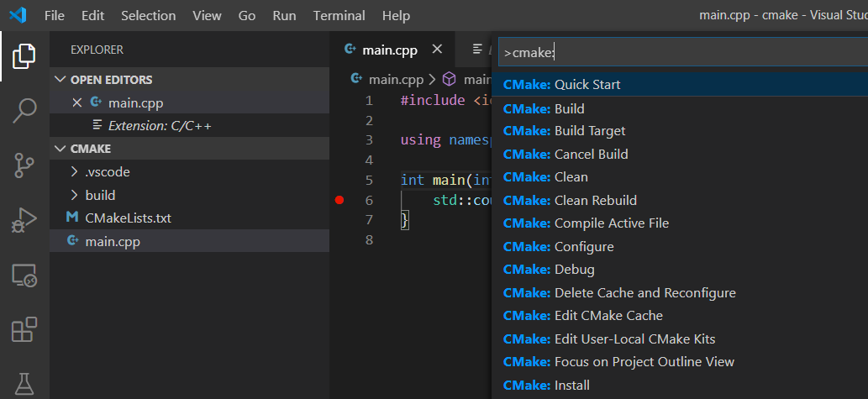
Task: Open the Explorer view in activity bar
Action: pyautogui.click(x=24, y=56)
